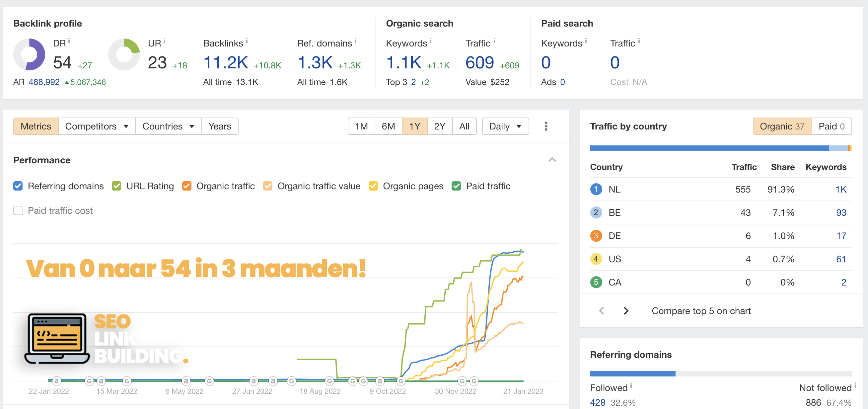Click the info icon next to DR

click(x=69, y=41)
